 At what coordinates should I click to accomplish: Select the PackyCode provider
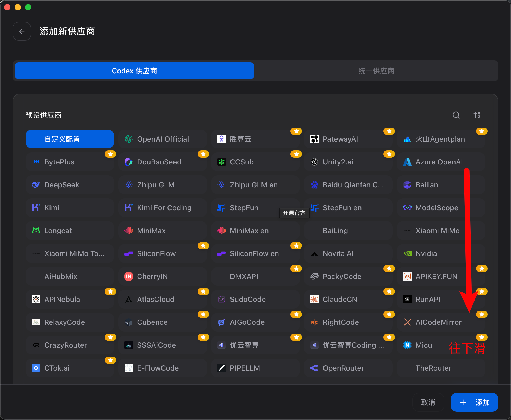[348, 276]
